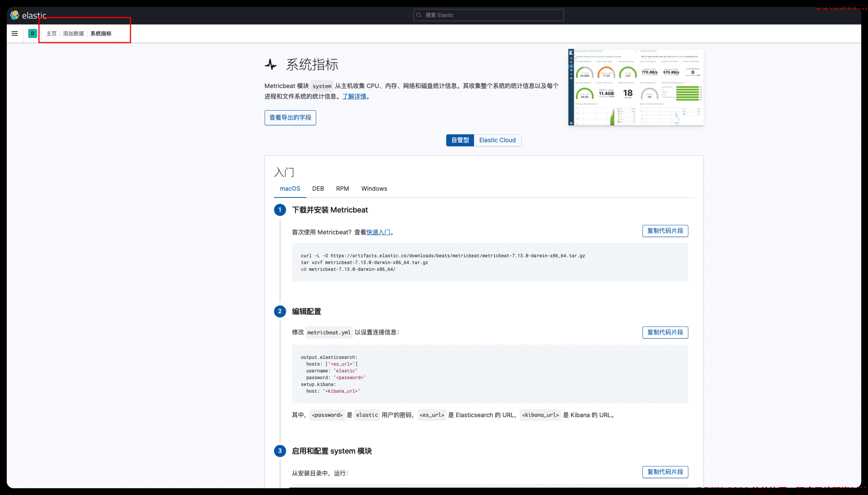Image resolution: width=868 pixels, height=495 pixels.
Task: Click the setup.kibana config line
Action: (318, 384)
